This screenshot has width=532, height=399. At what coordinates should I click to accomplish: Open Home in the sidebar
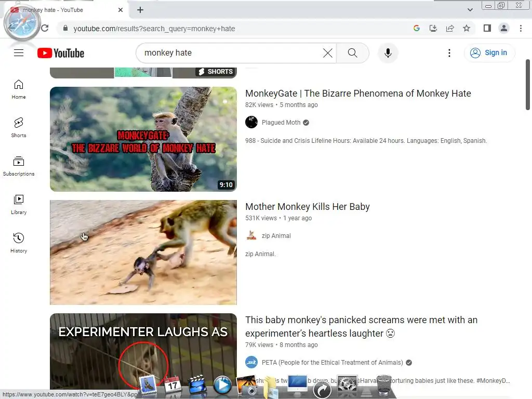(x=19, y=89)
